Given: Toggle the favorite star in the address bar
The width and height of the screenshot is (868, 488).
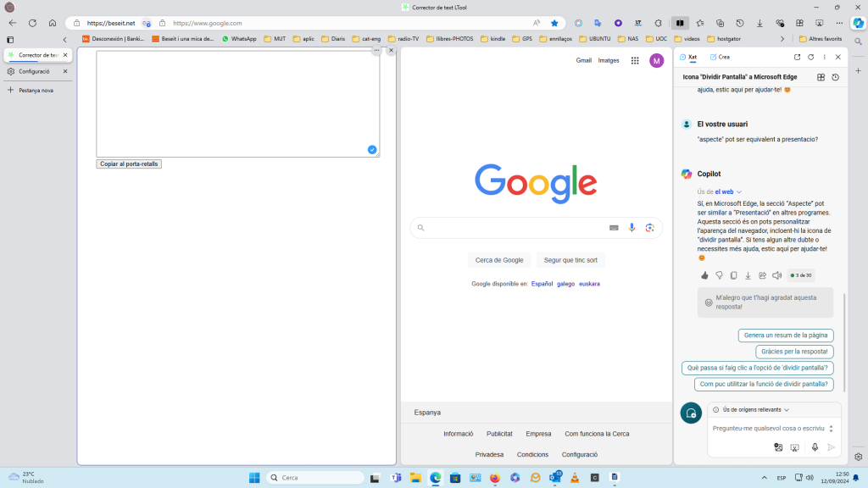Looking at the screenshot, I should click(x=554, y=23).
